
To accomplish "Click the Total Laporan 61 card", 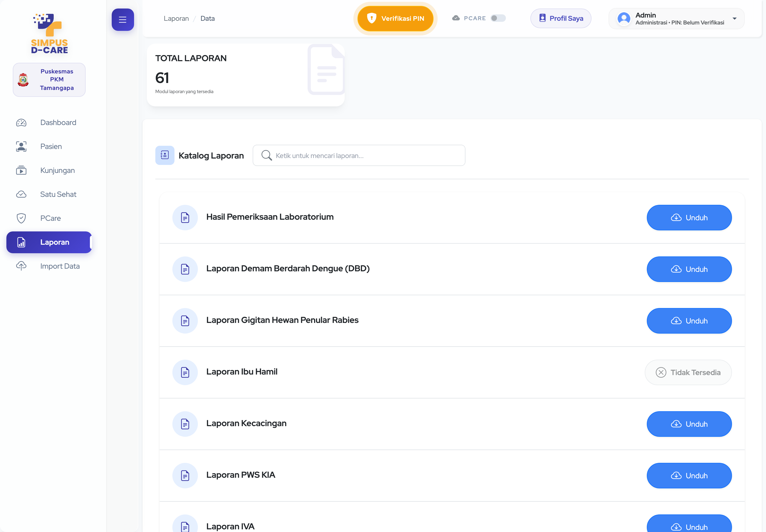I will pos(246,75).
